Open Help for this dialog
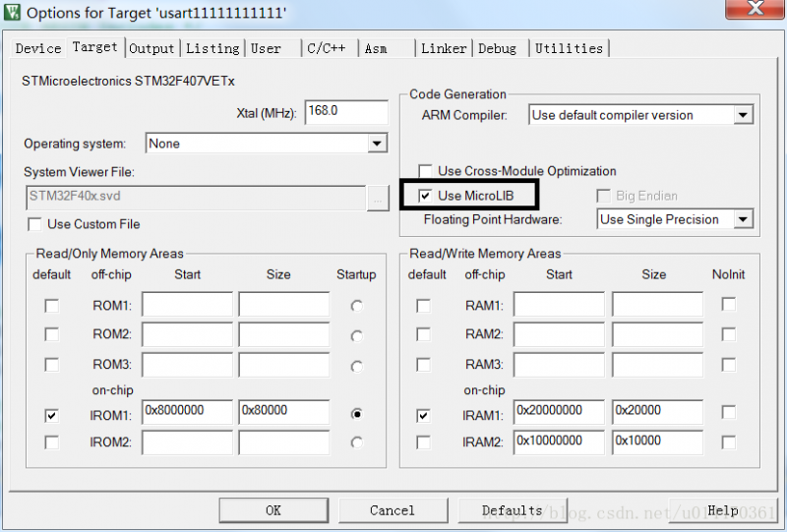 pos(723,510)
